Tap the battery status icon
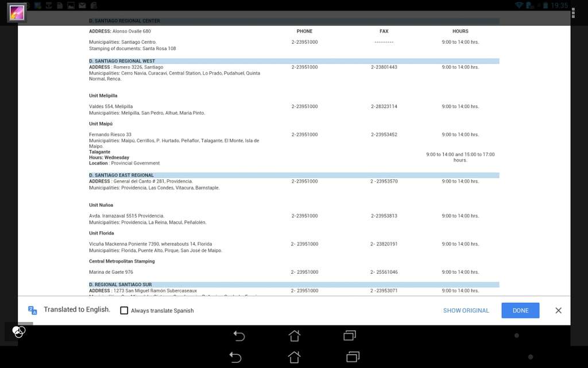The width and height of the screenshot is (588, 368). pyautogui.click(x=546, y=5)
